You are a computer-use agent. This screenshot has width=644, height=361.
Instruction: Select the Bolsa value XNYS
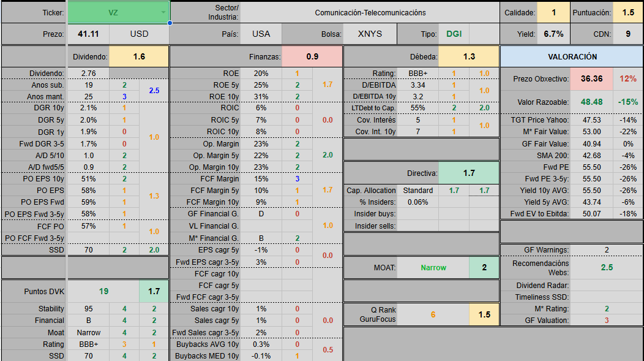370,34
